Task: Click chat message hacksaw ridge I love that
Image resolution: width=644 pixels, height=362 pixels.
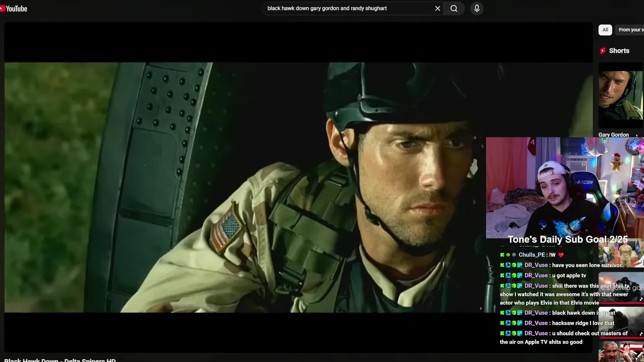Action: click(583, 323)
